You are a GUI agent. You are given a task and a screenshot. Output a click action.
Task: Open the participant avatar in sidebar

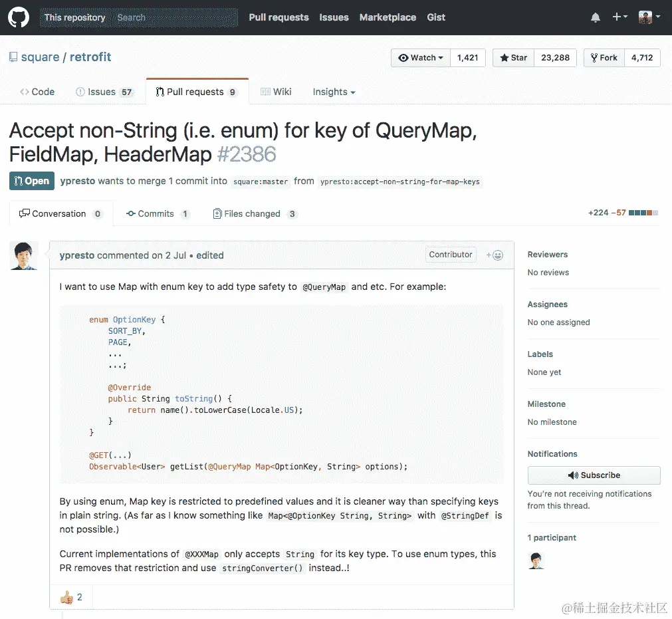tap(536, 560)
